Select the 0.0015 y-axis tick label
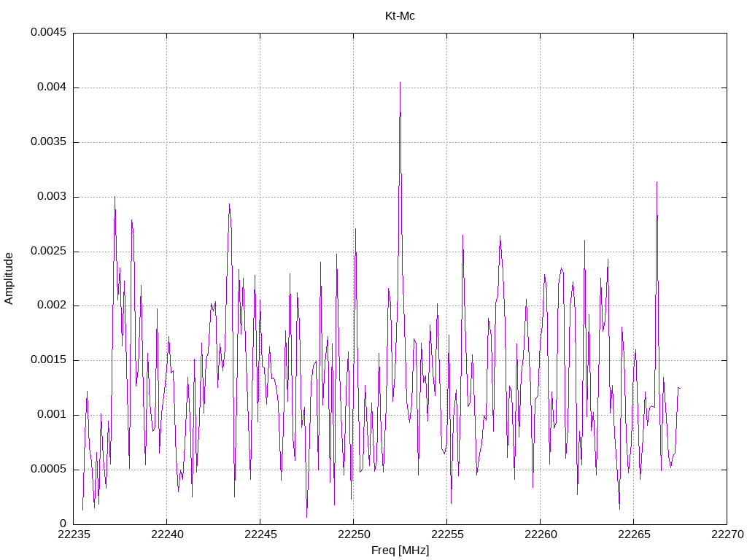The width and height of the screenshot is (747, 560). (x=48, y=360)
